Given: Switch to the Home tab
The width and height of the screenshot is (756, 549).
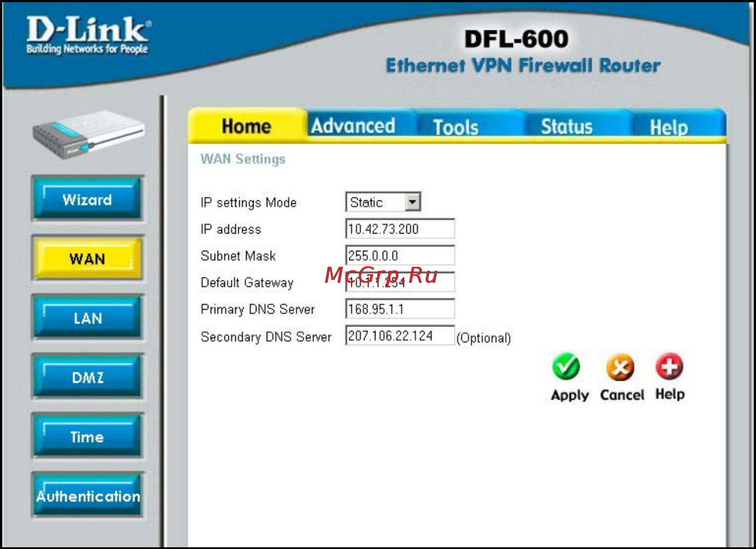Looking at the screenshot, I should click(246, 126).
